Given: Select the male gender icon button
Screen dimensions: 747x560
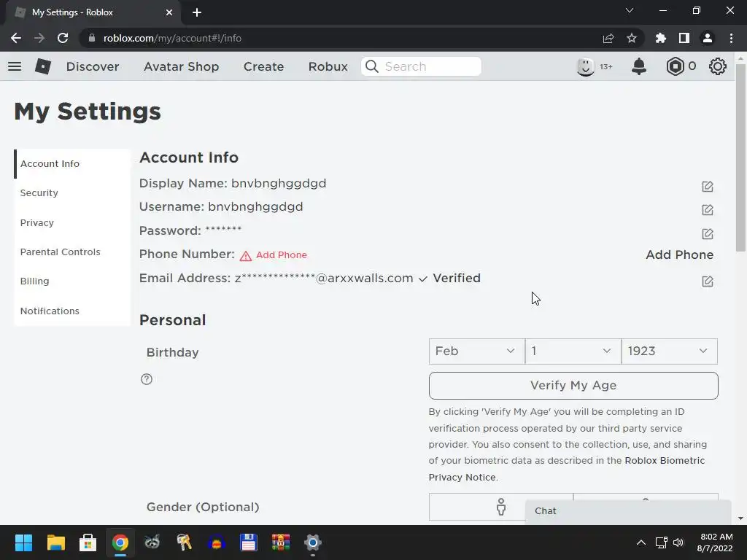Looking at the screenshot, I should [500, 507].
